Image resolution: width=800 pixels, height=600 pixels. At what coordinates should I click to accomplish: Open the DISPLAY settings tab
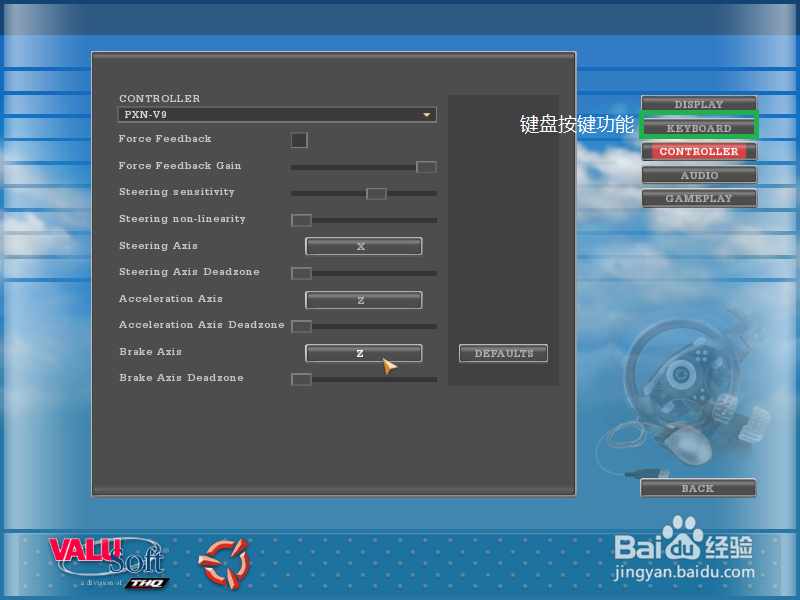pyautogui.click(x=698, y=104)
